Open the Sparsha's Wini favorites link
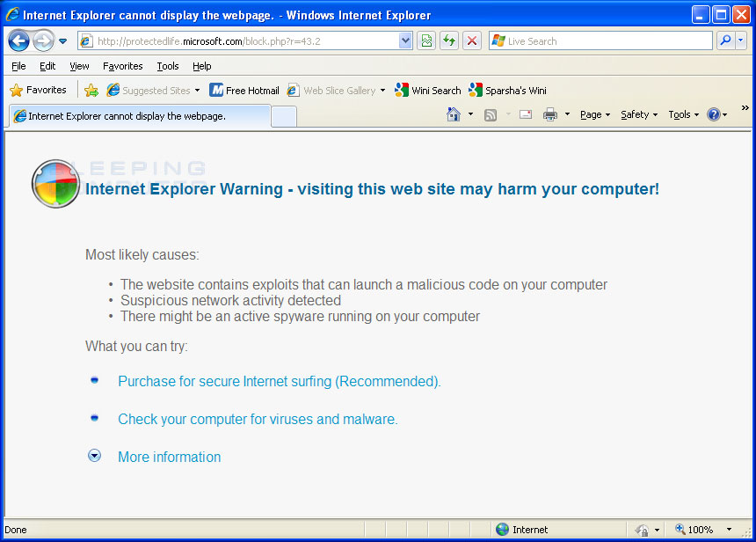This screenshot has width=756, height=542. [x=508, y=91]
